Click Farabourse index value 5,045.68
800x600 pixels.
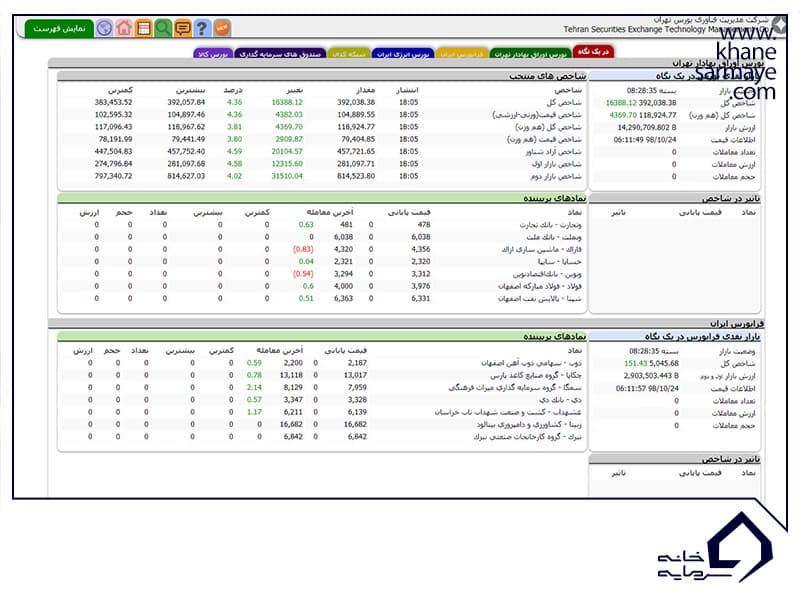664,364
